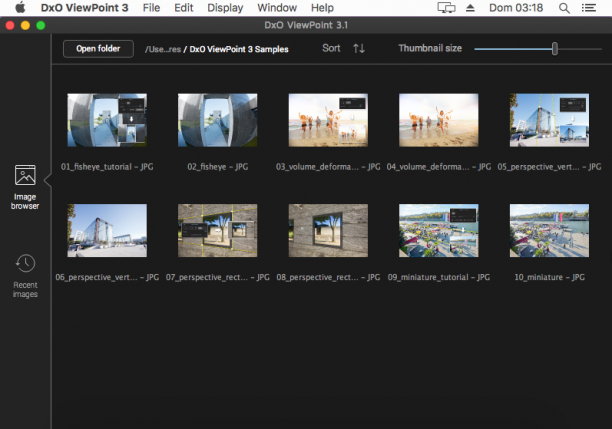
Task: Select the 10_miniature thumbnail
Action: pyautogui.click(x=549, y=230)
